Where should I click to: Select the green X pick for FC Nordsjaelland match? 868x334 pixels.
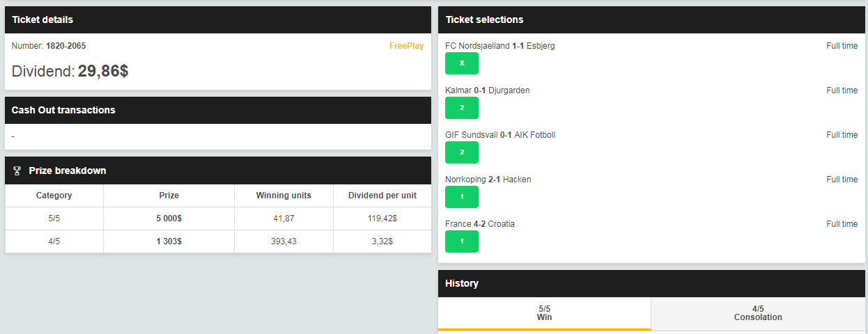(462, 63)
